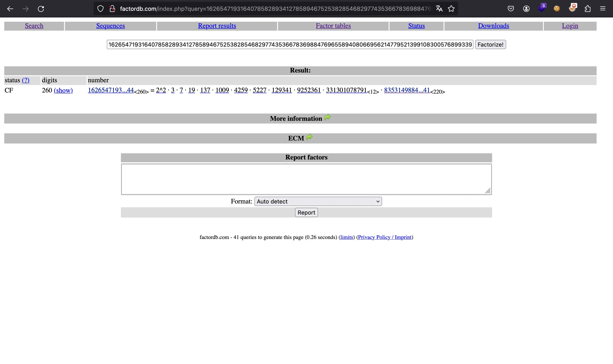
Task: Open factor 3 link
Action: click(x=173, y=90)
